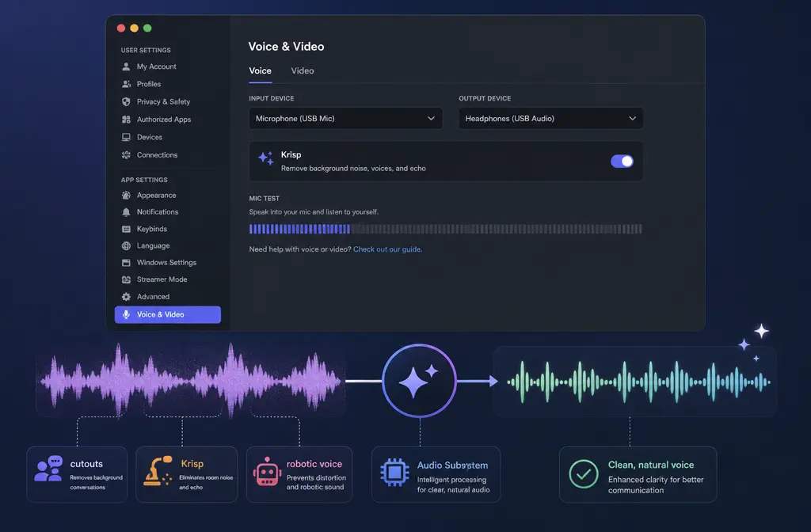Screen dimensions: 811x532
Task: Click the Connections icon in sidebar
Action: pos(126,154)
